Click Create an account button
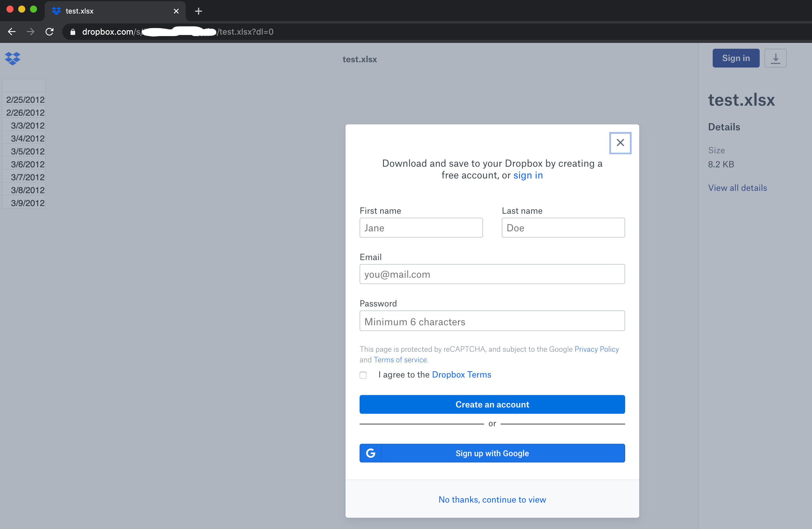 click(492, 404)
